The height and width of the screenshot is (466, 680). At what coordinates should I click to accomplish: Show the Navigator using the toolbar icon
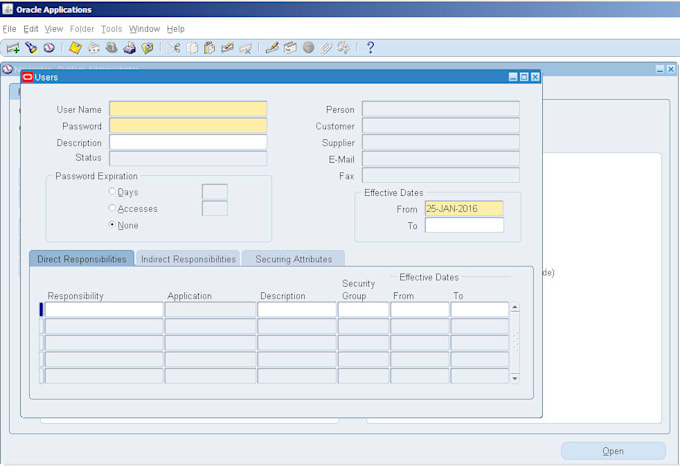point(48,47)
